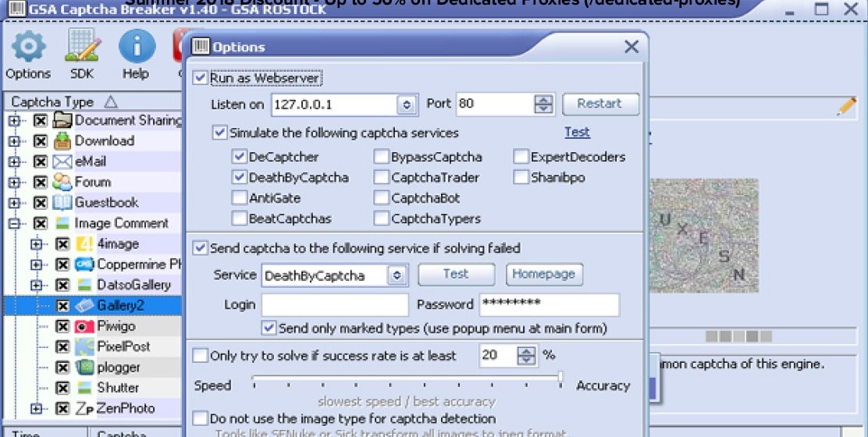
Task: Check the Shanibpo service
Action: pyautogui.click(x=521, y=178)
